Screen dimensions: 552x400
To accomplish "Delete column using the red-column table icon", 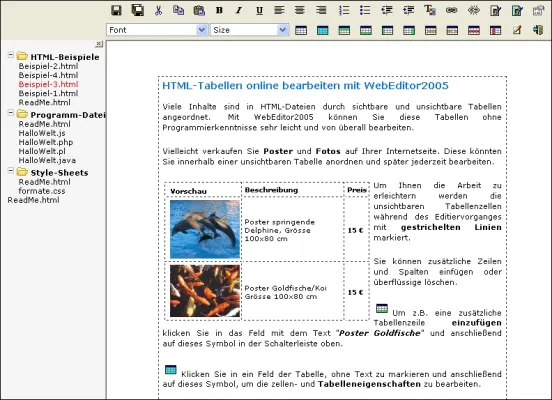I will pos(495,30).
